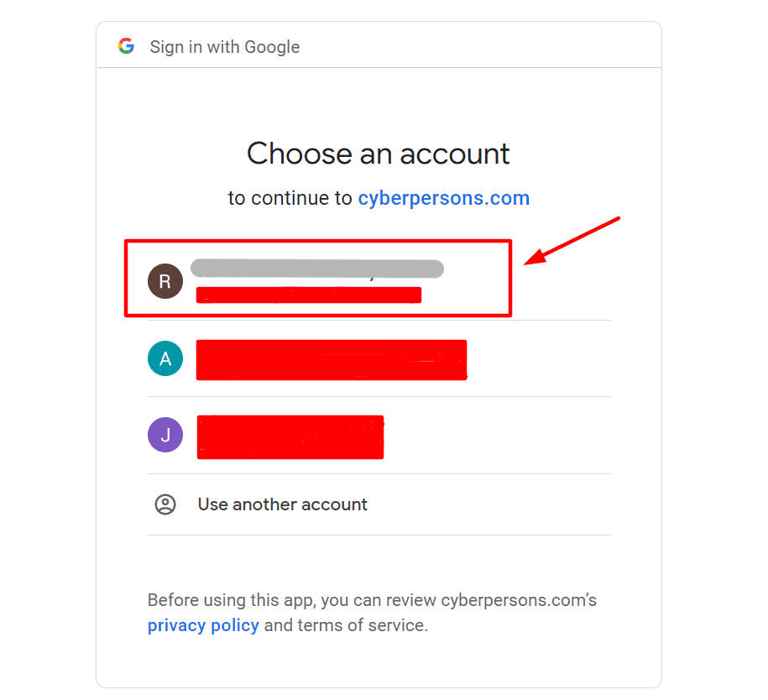Select the purple J avatar account

tap(165, 435)
